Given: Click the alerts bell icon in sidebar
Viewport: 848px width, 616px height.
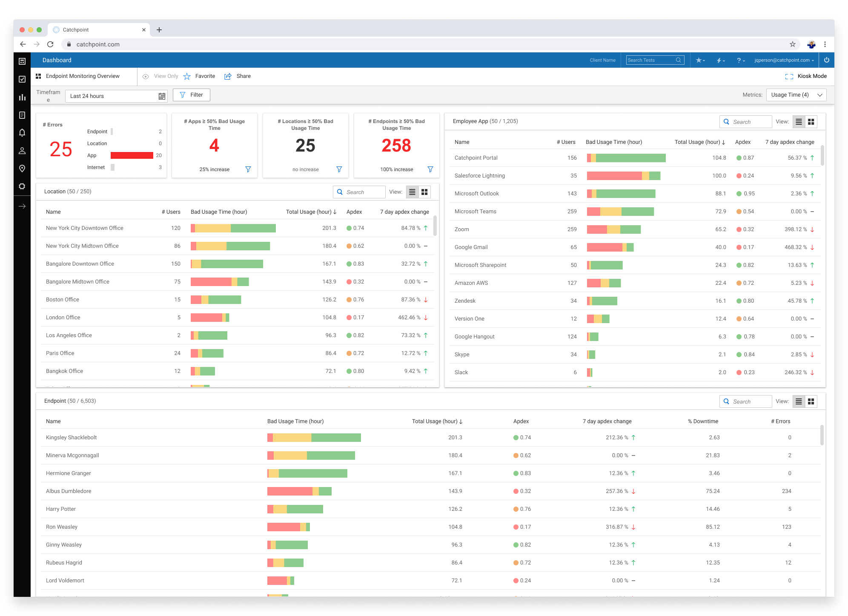Looking at the screenshot, I should point(22,133).
